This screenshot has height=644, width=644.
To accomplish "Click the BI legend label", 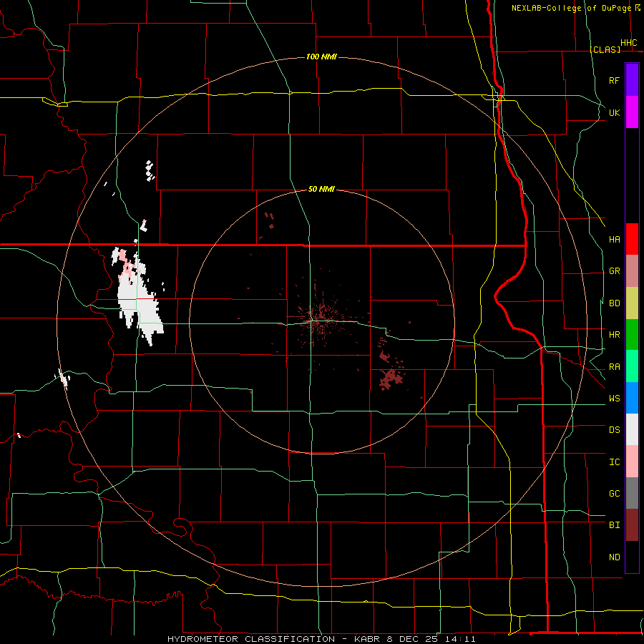I will tap(614, 525).
